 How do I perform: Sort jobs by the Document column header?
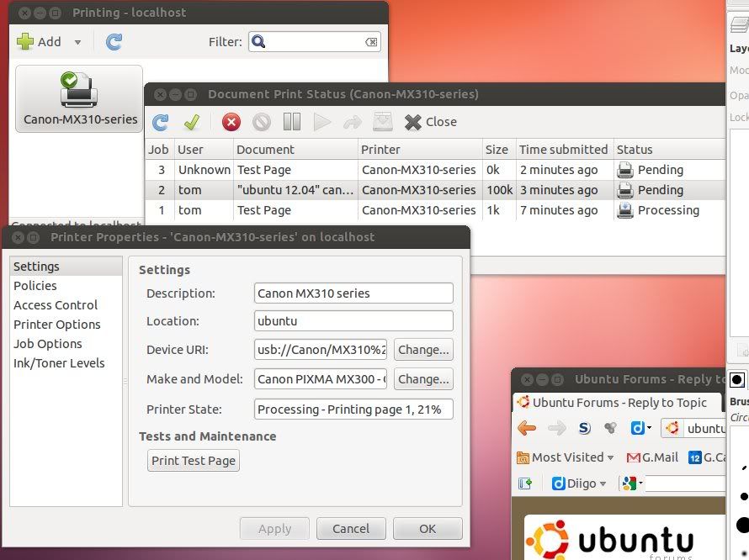[x=295, y=150]
